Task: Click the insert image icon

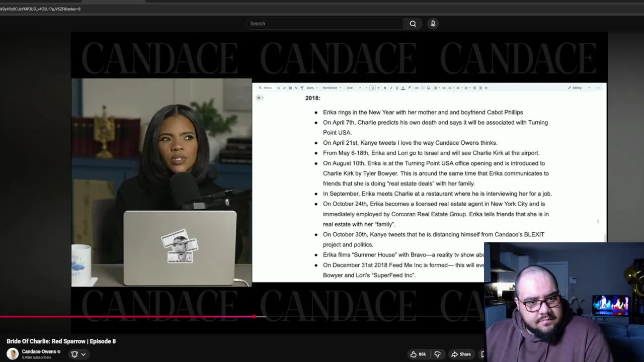Action: click(x=429, y=88)
